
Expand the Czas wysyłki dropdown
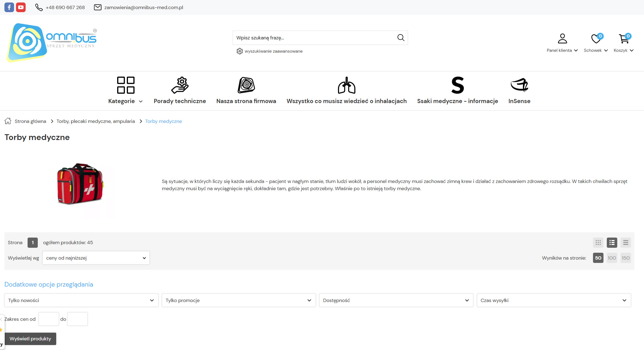pyautogui.click(x=554, y=300)
